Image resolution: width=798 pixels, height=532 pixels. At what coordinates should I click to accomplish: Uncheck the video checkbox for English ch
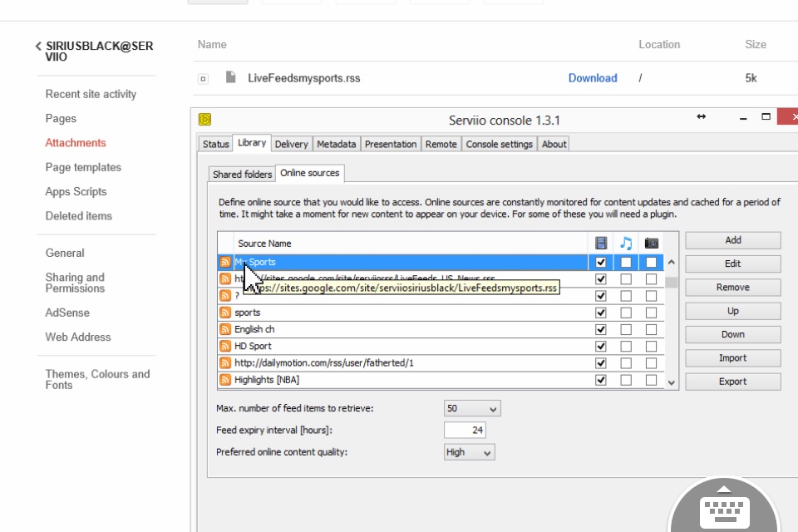point(600,329)
